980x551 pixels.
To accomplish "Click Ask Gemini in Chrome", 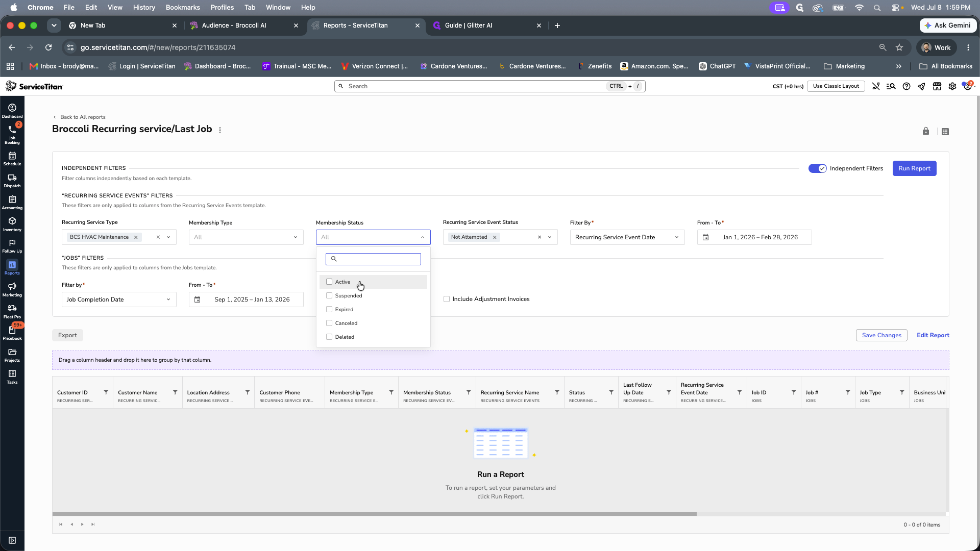I will click(x=948, y=26).
